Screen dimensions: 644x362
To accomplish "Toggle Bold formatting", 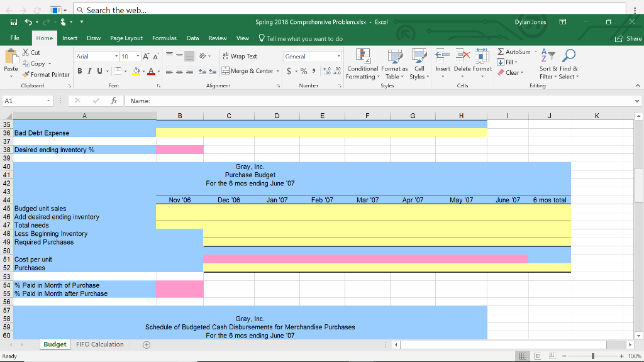I will tap(80, 71).
